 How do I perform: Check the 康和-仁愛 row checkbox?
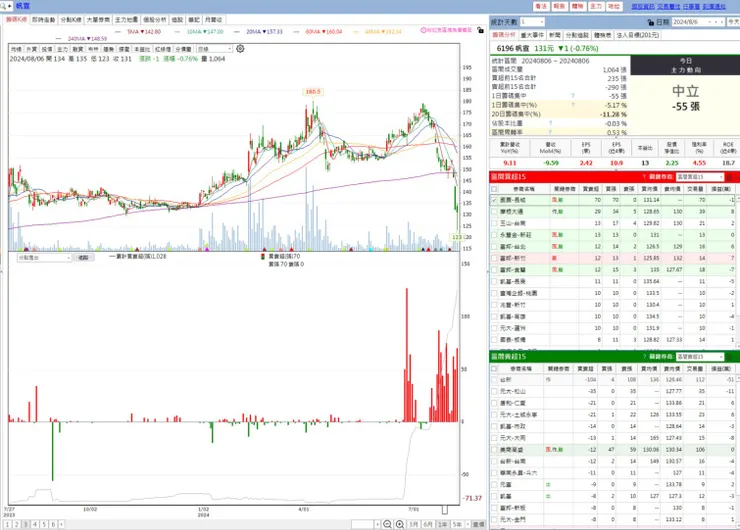tap(494, 403)
